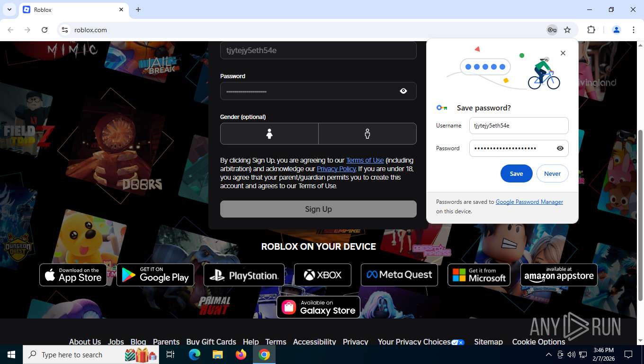This screenshot has height=364, width=644.
Task: Open the Blog footer link
Action: pos(138,341)
